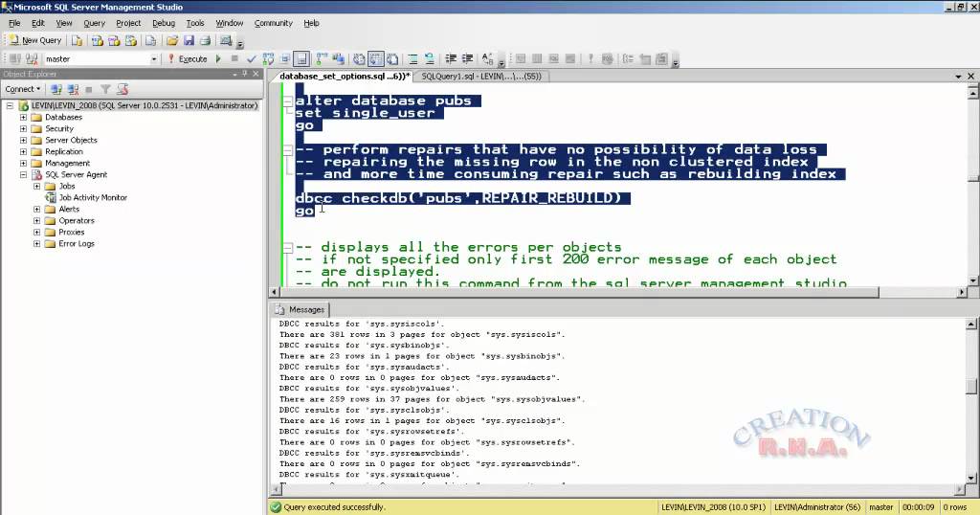980x515 pixels.
Task: Specify Values for Template Parameters icon
Action: coord(488,58)
